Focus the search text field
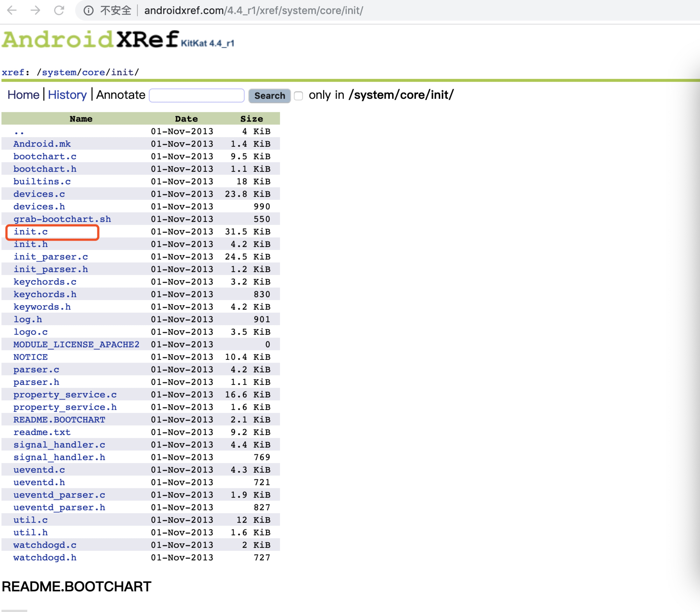Image resolution: width=700 pixels, height=612 pixels. [x=197, y=96]
